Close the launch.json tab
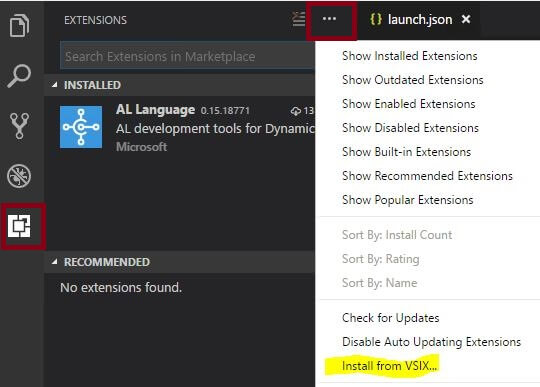Screen dimensions: 540x387 point(466,19)
